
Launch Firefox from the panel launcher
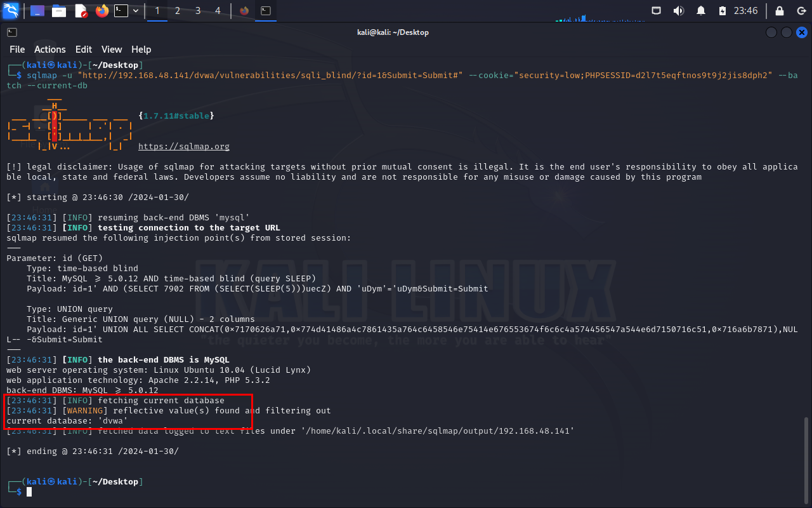[x=102, y=11]
